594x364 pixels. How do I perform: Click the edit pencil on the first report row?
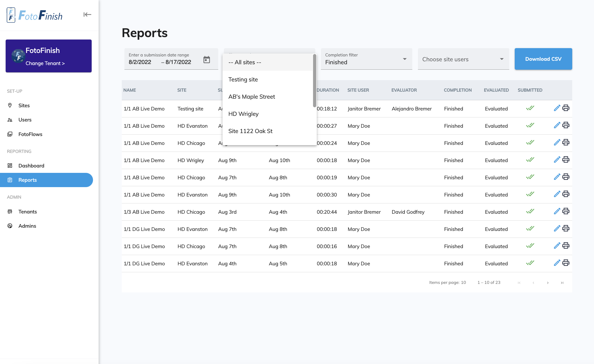(557, 108)
